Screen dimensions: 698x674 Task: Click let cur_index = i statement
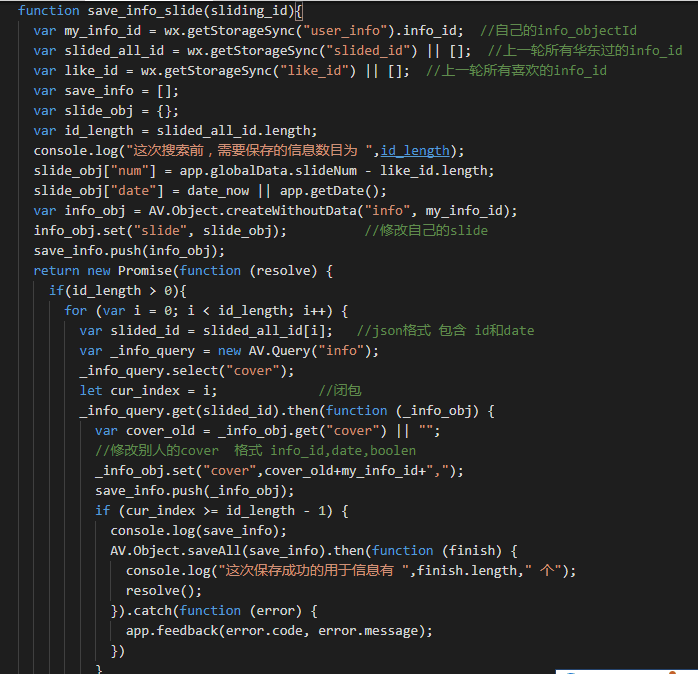(x=149, y=391)
